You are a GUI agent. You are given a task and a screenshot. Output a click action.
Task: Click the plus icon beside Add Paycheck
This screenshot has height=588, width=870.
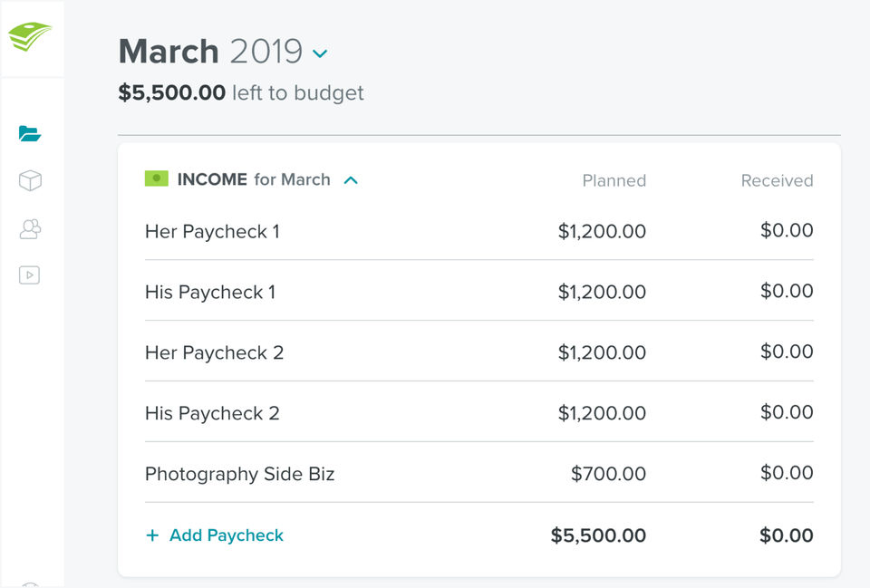152,535
